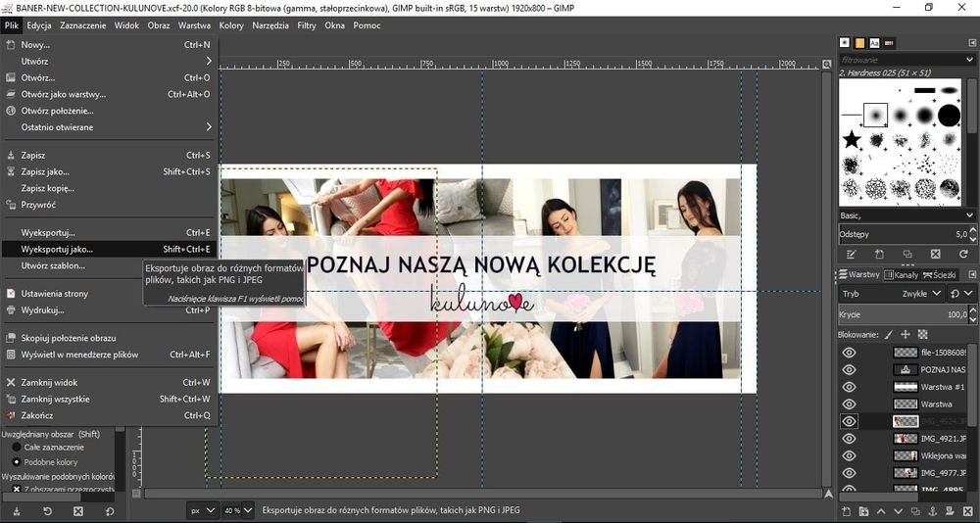Open the brushes dock configuration menu icon
980x523 pixels.
pyautogui.click(x=972, y=42)
